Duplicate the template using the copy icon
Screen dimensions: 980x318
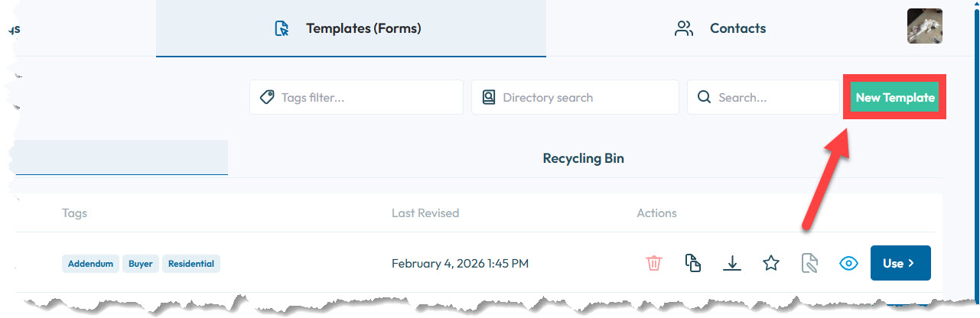coord(693,264)
